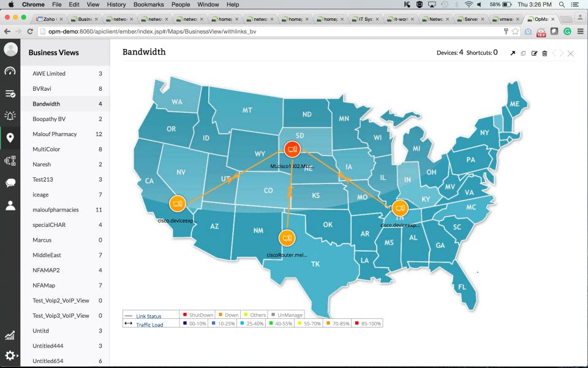Open the chat bubble icon in sidebar
This screenshot has height=368, width=588.
pos(10,183)
